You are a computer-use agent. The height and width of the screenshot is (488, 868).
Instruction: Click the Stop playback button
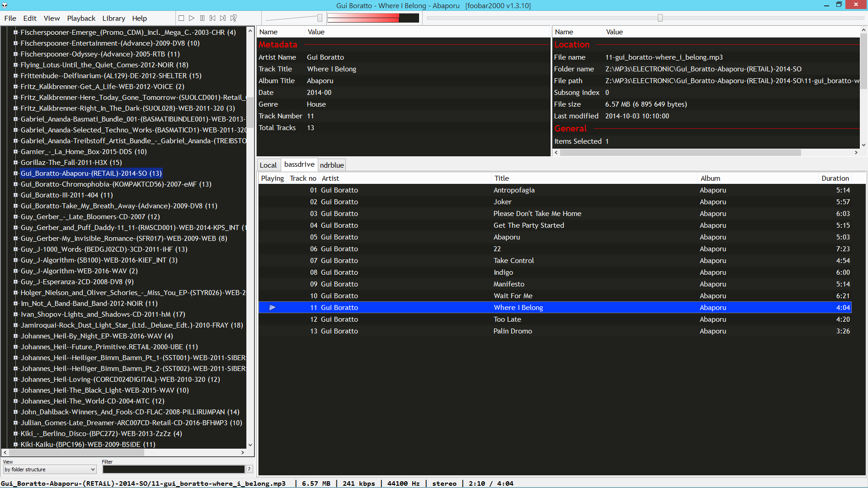point(181,18)
